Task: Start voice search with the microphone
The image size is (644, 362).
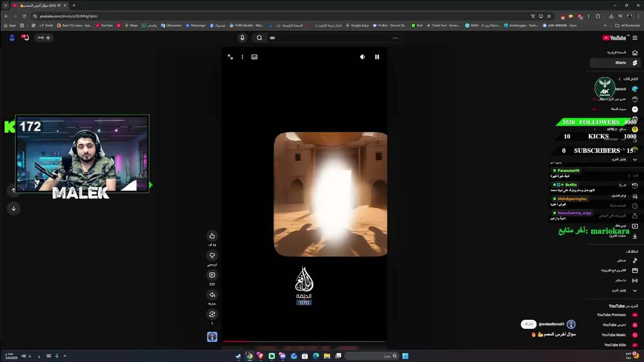Action: 242,38
